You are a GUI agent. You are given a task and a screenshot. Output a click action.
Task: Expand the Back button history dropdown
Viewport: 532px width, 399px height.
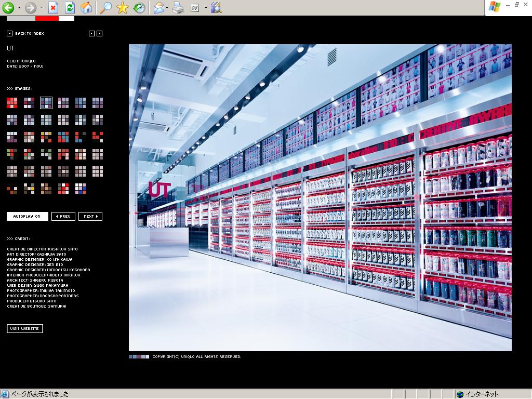pyautogui.click(x=19, y=7)
